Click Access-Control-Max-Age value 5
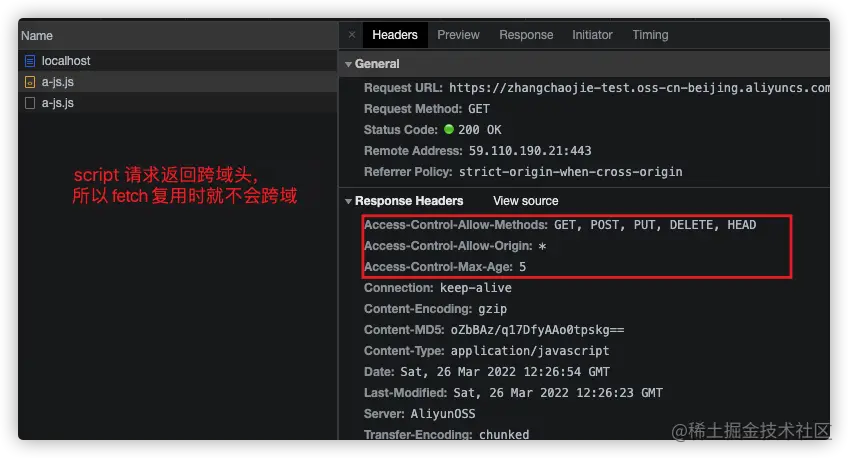Viewport: 848px width, 458px height. point(522,267)
